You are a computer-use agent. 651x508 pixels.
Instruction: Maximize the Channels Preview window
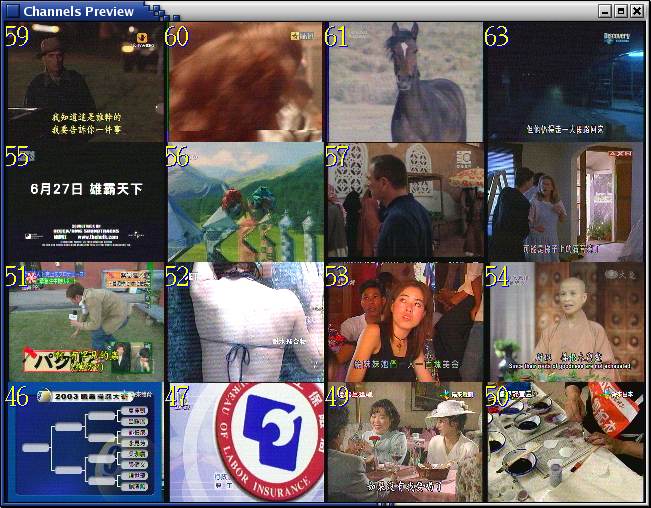tap(621, 11)
